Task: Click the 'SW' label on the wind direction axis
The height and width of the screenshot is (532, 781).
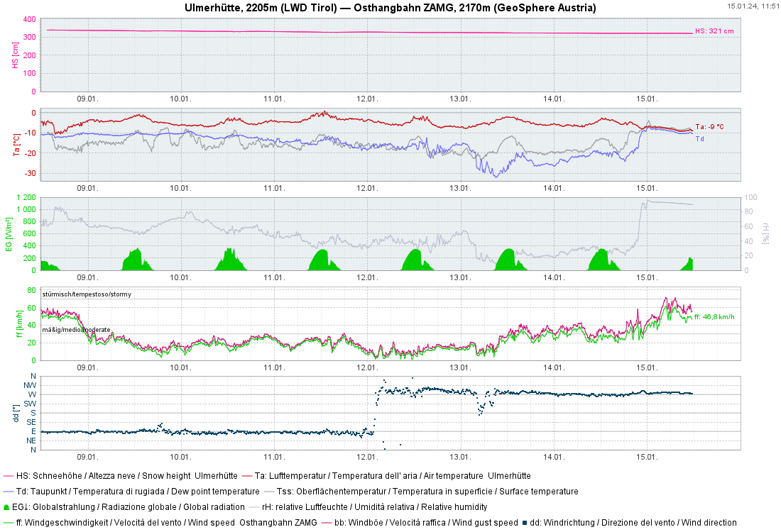Action: tap(30, 404)
